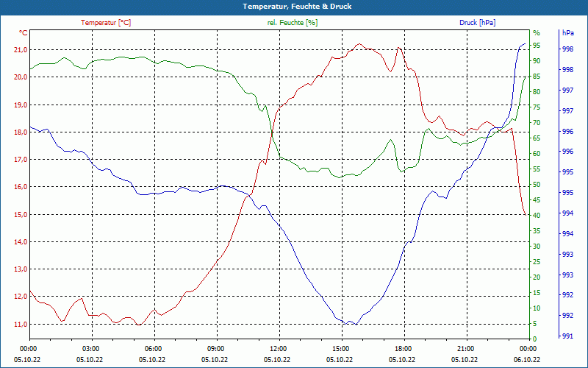This screenshot has width=588, height=368.
Task: Click the '16,0' temperature axis value
Action: (x=21, y=187)
